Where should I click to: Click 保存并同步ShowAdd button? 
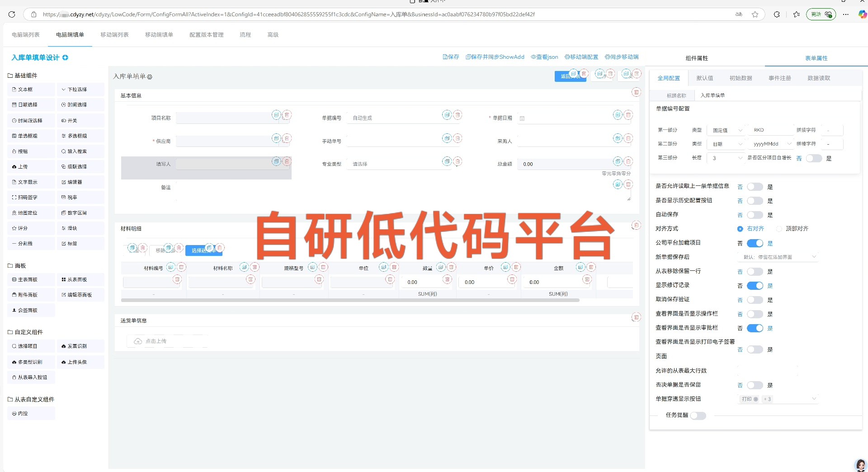[495, 57]
